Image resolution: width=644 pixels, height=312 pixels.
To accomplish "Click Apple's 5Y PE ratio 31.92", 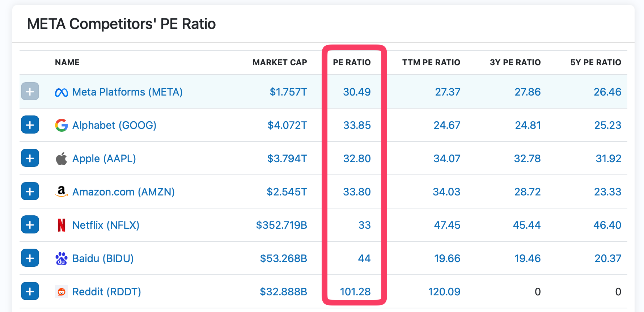I will (x=609, y=159).
